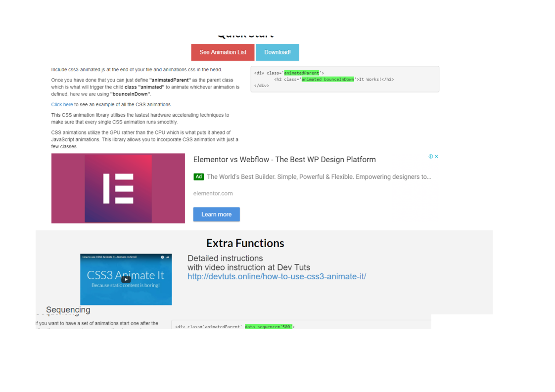Image resolution: width=555 pixels, height=392 pixels.
Task: Click the elementor.com ad URL
Action: pyautogui.click(x=213, y=193)
